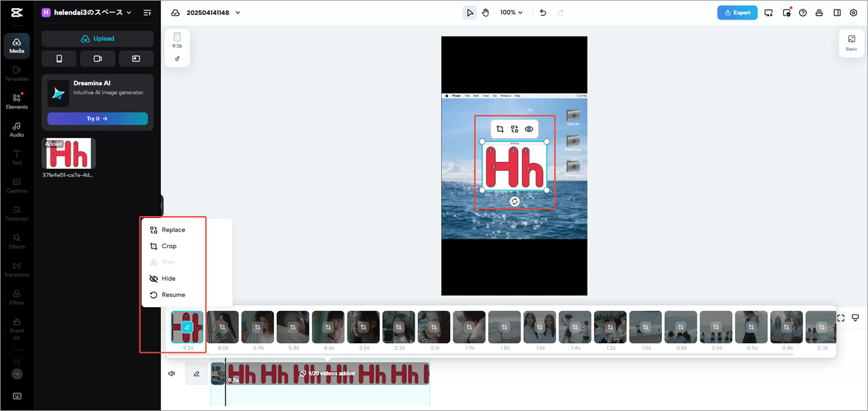Click the Try it button for Dreamina AI
The width and height of the screenshot is (868, 411).
click(x=98, y=119)
